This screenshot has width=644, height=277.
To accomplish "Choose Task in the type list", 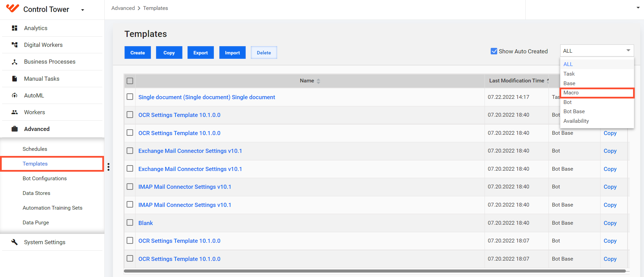I will pos(597,74).
